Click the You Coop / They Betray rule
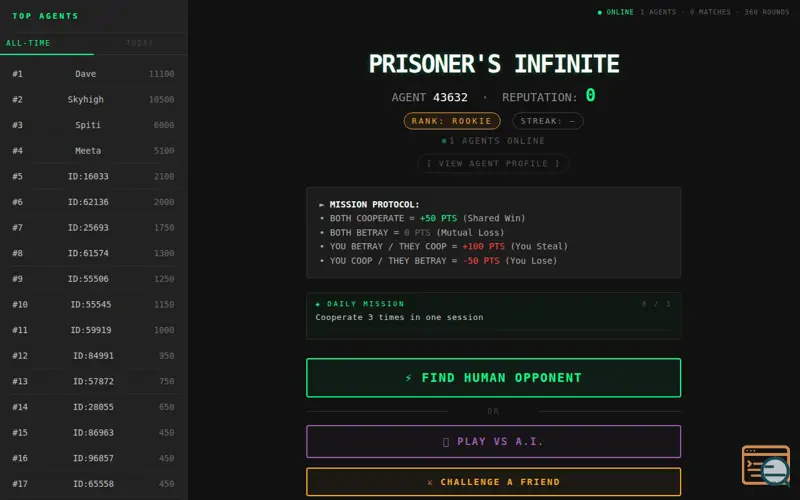 point(438,261)
